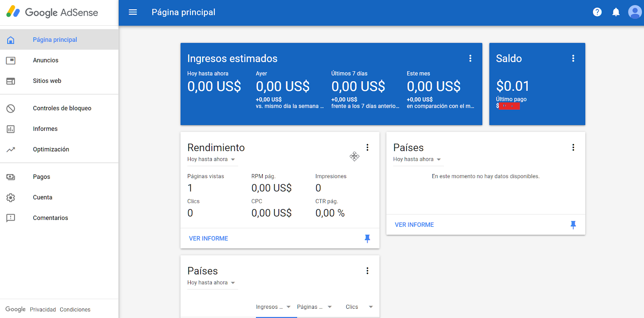Click the home icon beside Página principal

11,40
